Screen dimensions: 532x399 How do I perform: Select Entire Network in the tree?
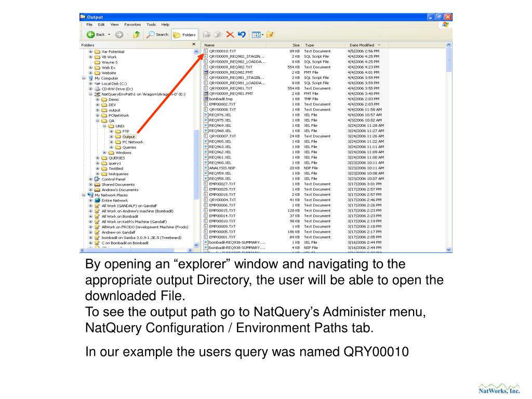(115, 201)
